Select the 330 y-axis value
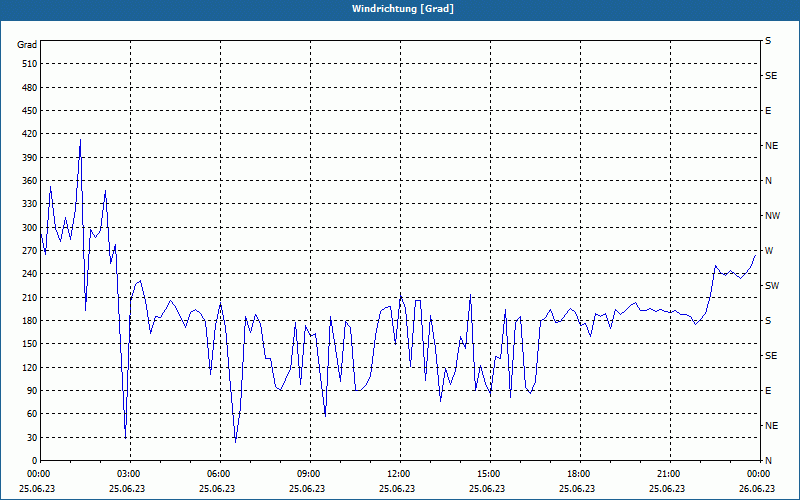Image resolution: width=800 pixels, height=500 pixels. coord(30,204)
